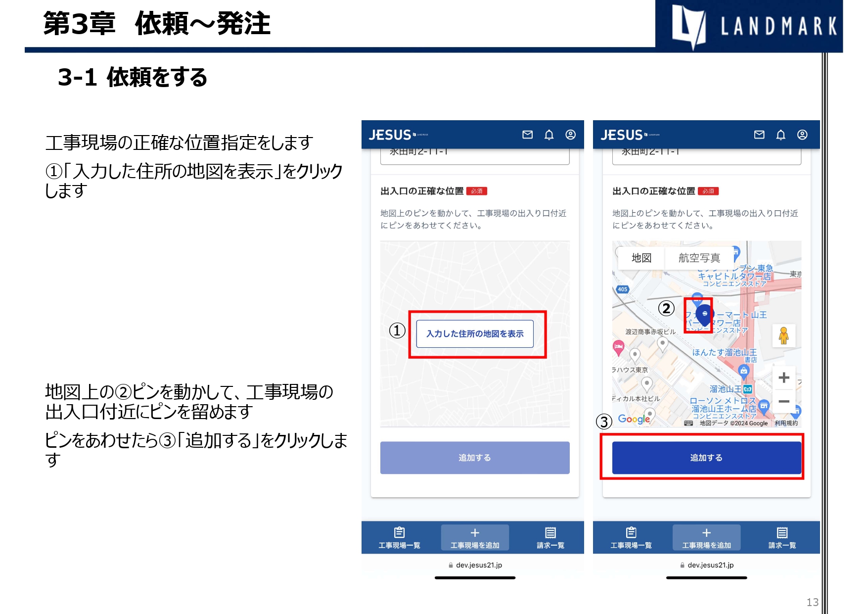Click Google logo on map
868x614 pixels.
coord(634,419)
